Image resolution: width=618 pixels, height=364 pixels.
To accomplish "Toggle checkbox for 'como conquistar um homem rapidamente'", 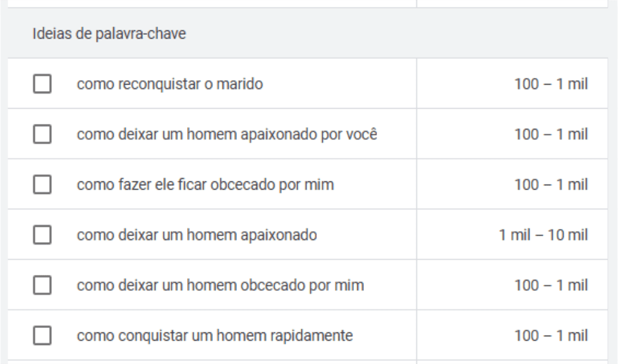I will click(x=42, y=336).
